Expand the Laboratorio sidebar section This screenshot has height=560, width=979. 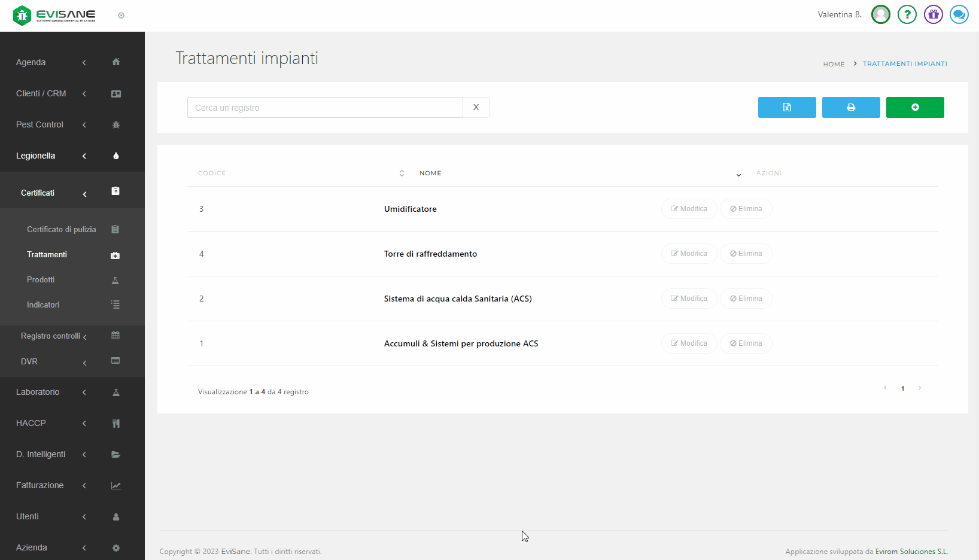click(38, 392)
